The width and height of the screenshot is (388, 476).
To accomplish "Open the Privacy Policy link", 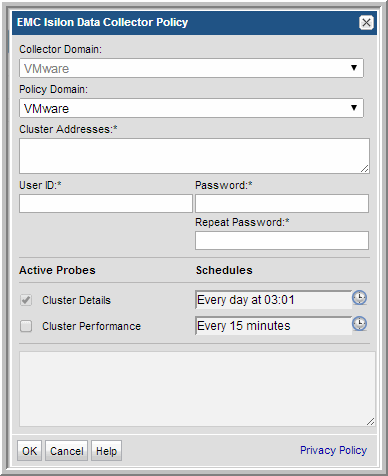I will [x=333, y=450].
